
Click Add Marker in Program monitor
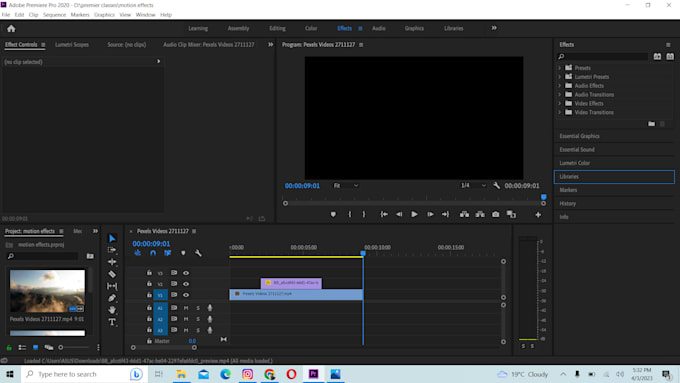coord(333,214)
